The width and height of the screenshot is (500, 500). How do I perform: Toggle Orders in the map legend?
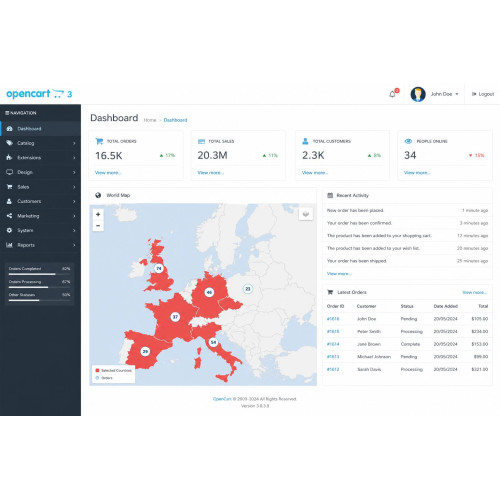104,378
